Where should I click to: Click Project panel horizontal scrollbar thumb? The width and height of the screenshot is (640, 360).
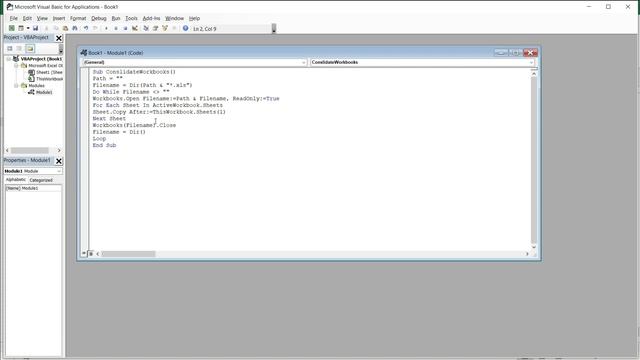(29, 150)
